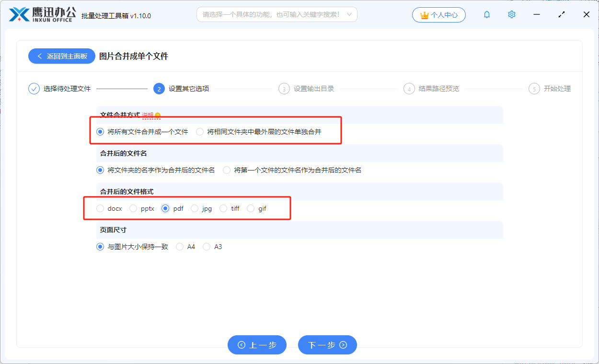Click the 文件合并方式 section heading

coord(120,115)
